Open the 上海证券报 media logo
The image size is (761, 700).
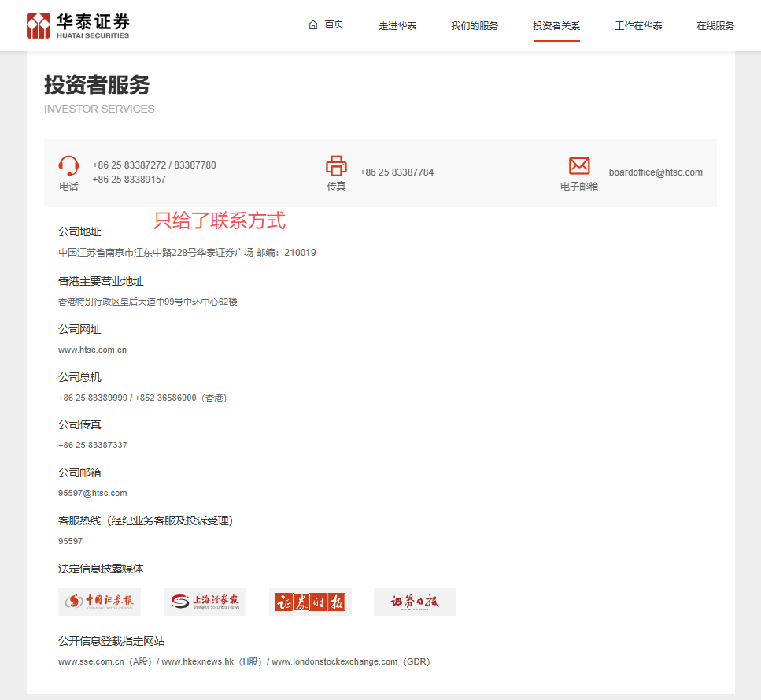point(205,602)
